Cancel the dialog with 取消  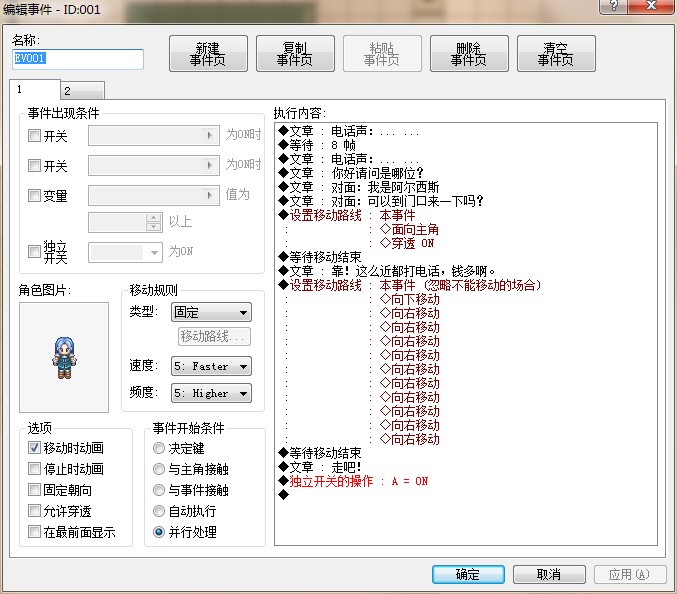[x=549, y=574]
